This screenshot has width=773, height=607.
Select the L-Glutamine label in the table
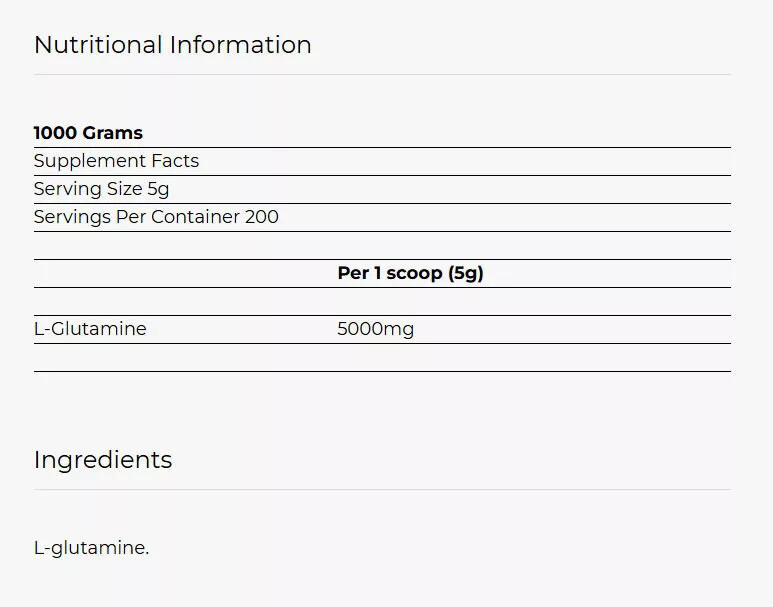(90, 329)
